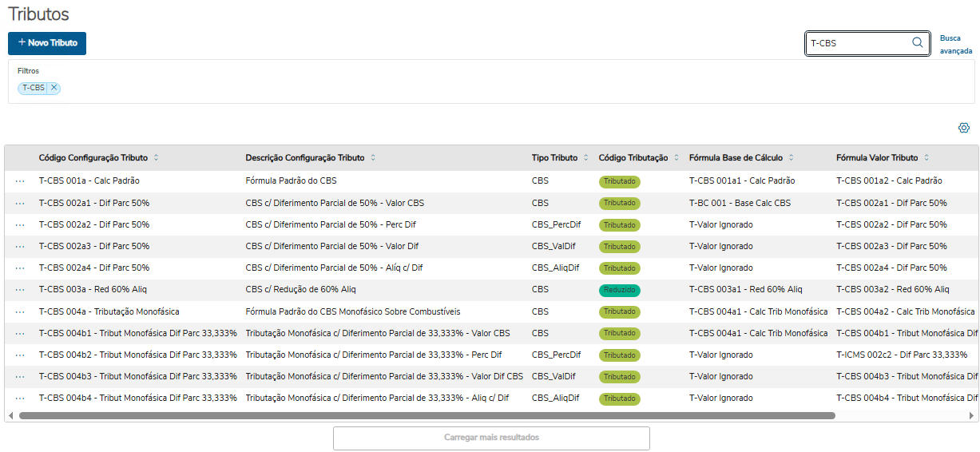
Task: Click the search magnifier icon
Action: [918, 43]
